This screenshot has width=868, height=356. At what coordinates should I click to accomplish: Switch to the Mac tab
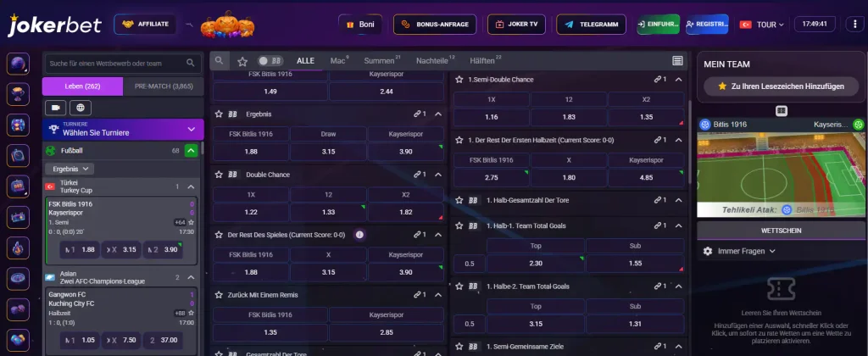pos(339,60)
